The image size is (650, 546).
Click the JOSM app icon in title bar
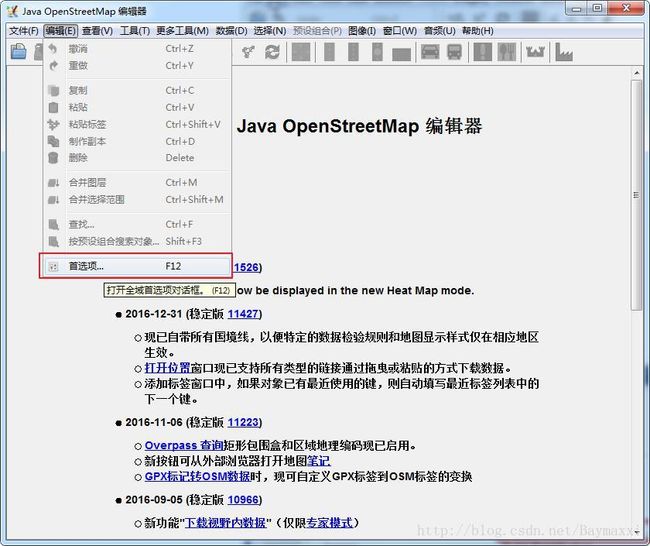click(x=12, y=11)
